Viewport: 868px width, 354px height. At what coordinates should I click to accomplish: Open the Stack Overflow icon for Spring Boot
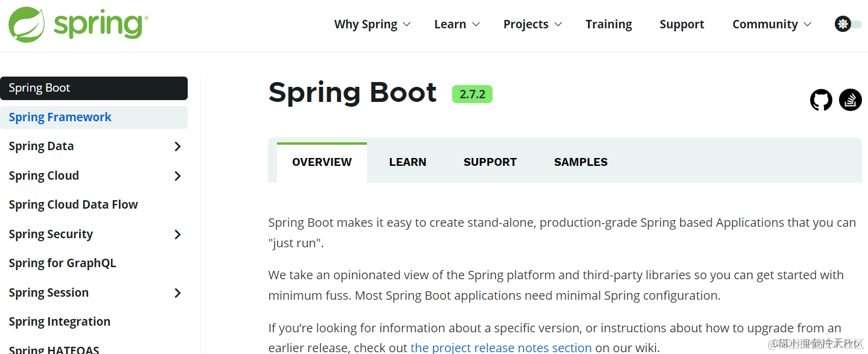click(x=850, y=100)
